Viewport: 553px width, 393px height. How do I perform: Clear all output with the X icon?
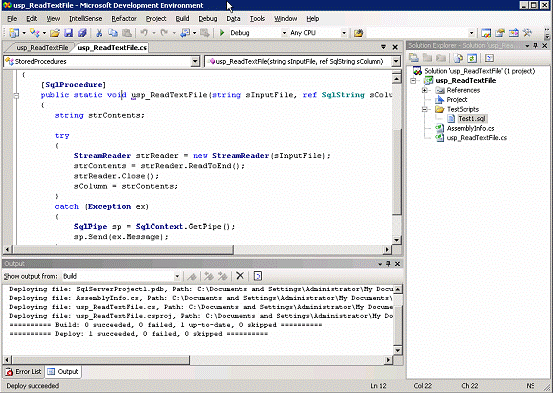click(x=240, y=276)
